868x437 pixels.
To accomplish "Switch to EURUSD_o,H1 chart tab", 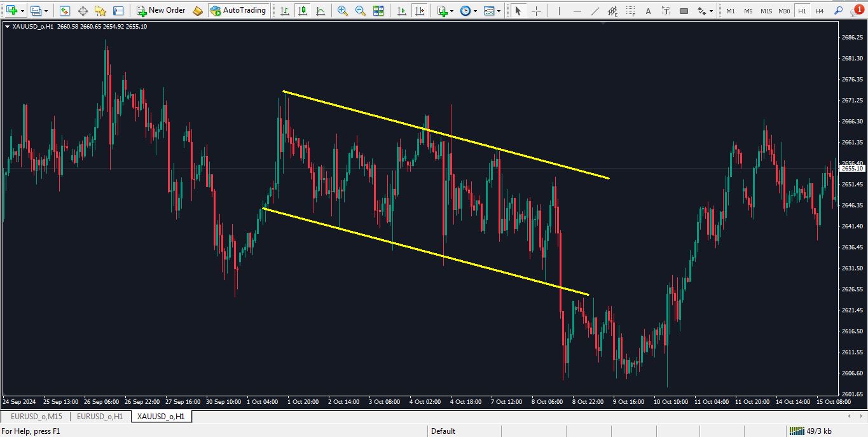I will coord(100,417).
